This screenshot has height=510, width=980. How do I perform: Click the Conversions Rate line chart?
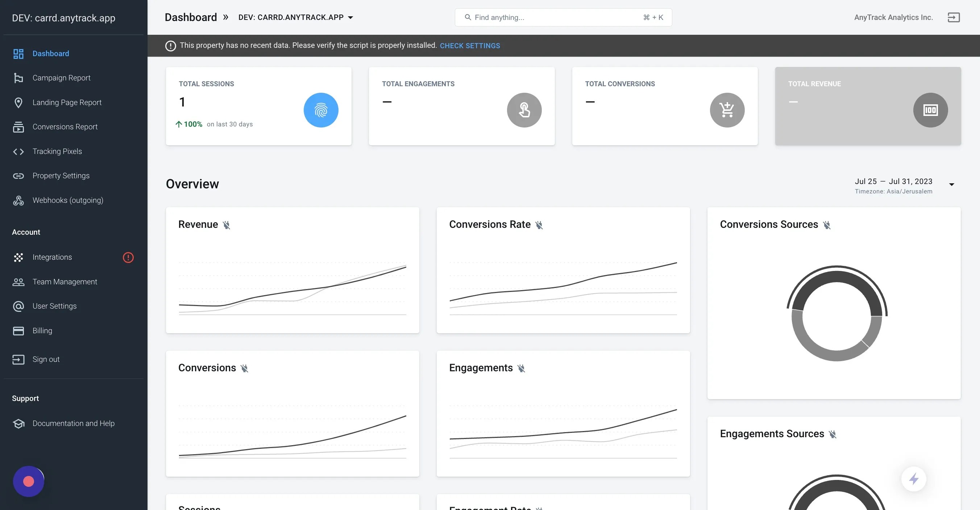[x=563, y=289]
